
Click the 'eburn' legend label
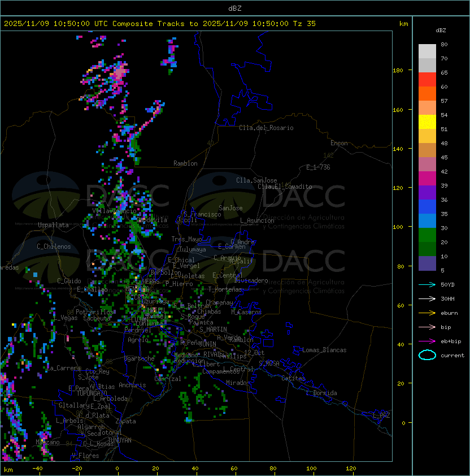449,313
